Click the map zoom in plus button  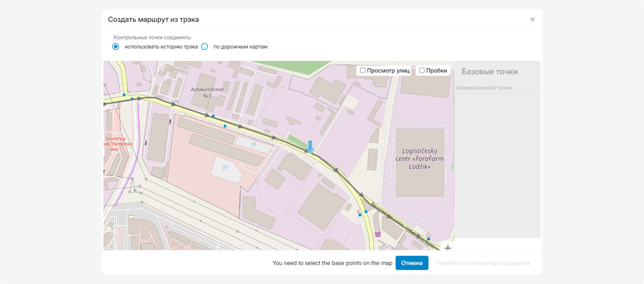coord(448,248)
